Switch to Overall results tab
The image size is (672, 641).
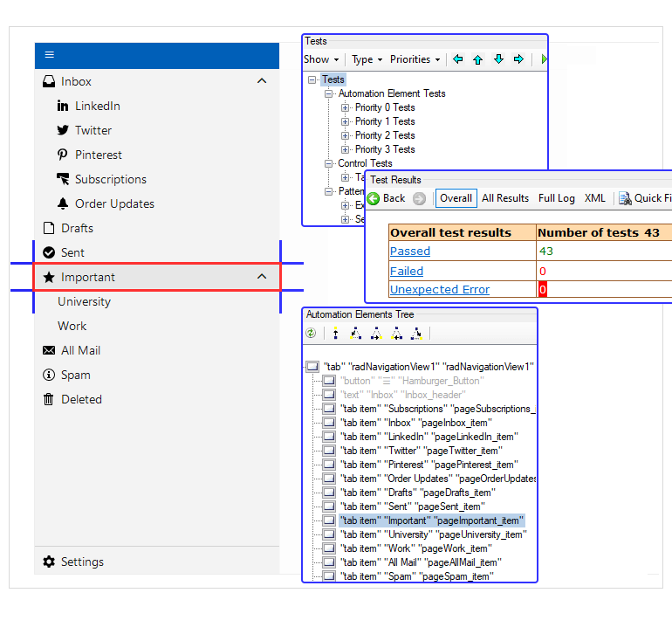[x=456, y=198]
